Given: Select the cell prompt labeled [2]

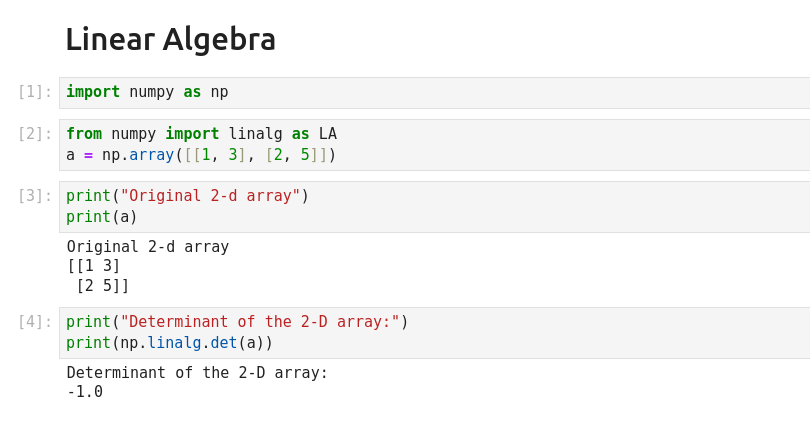Looking at the screenshot, I should [x=35, y=134].
